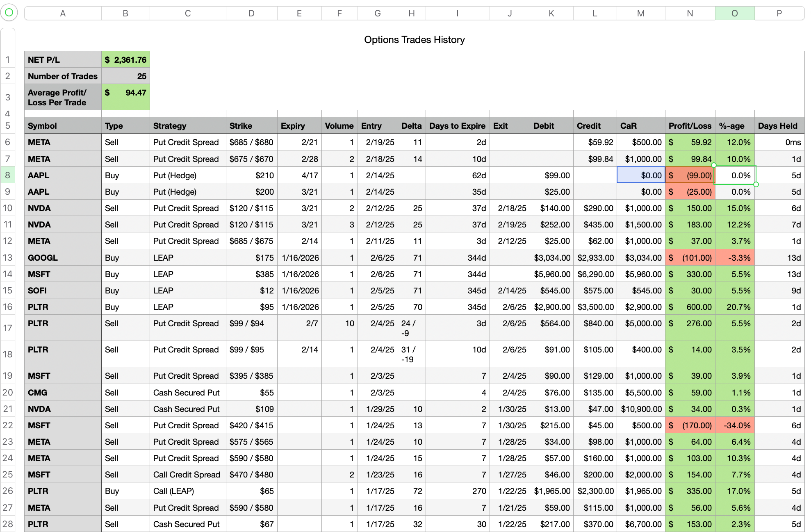
Task: Select the $6,290.00 credit cell
Action: 595,274
